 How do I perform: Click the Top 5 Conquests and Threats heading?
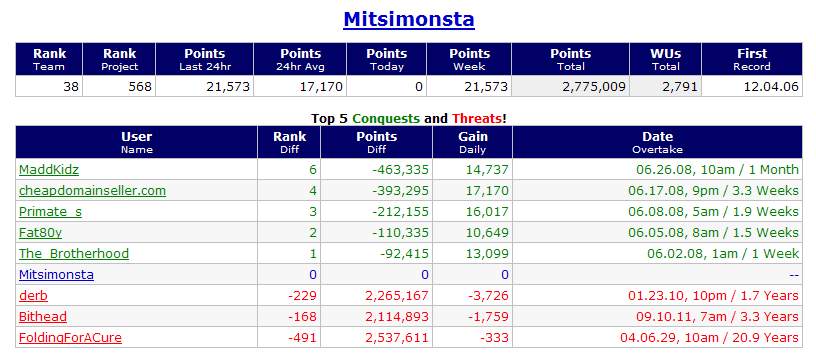409,119
